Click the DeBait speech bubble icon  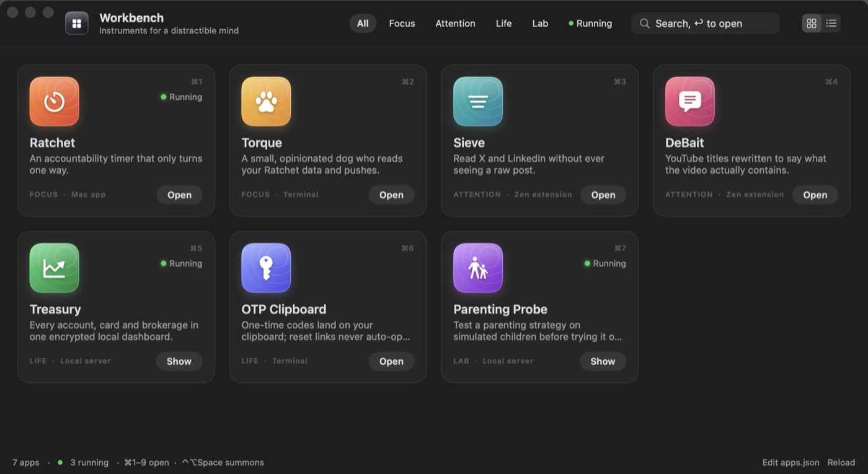(690, 101)
